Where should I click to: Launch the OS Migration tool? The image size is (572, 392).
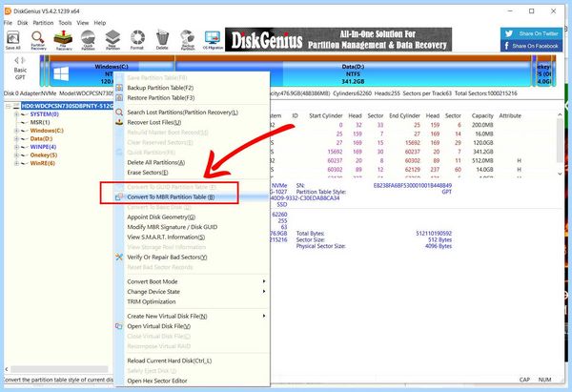(x=213, y=39)
